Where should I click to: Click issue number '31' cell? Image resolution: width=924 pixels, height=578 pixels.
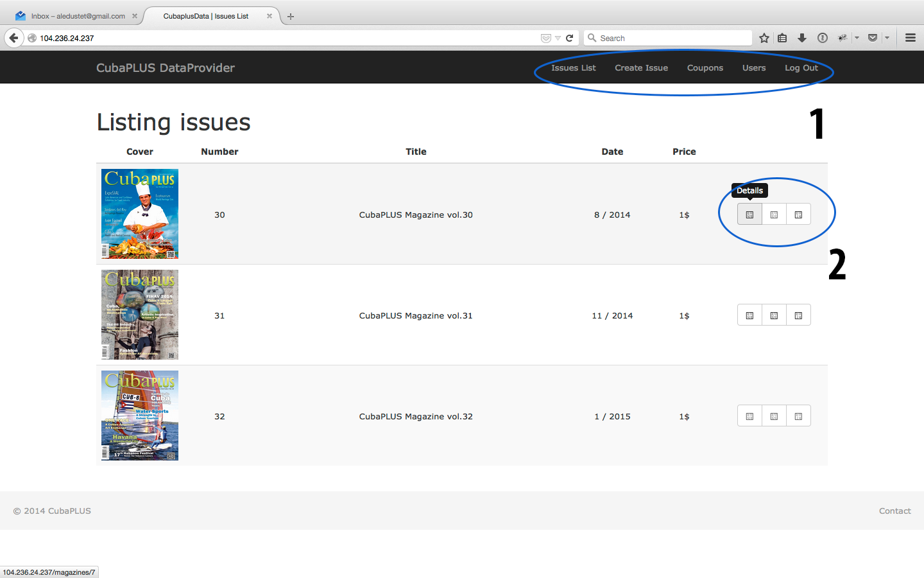click(x=219, y=315)
